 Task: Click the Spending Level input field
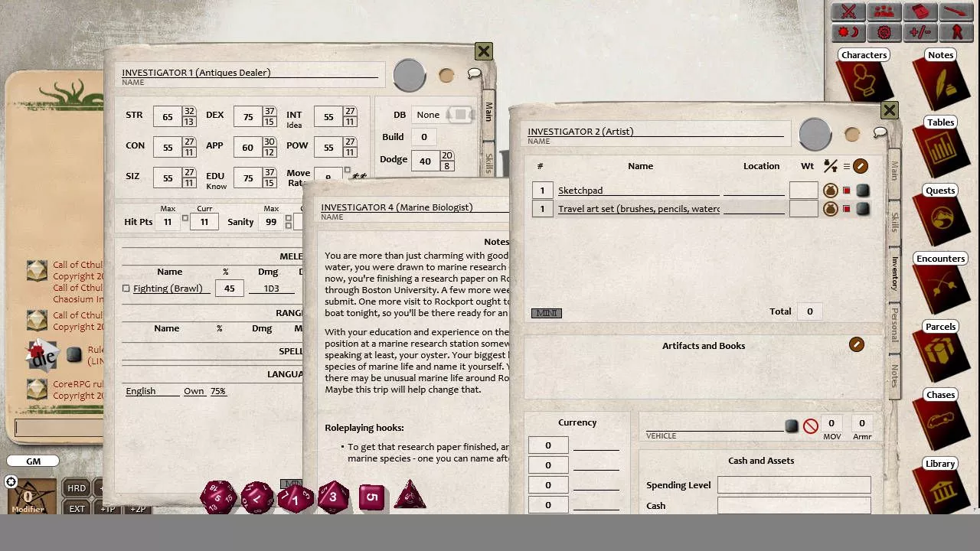point(794,485)
